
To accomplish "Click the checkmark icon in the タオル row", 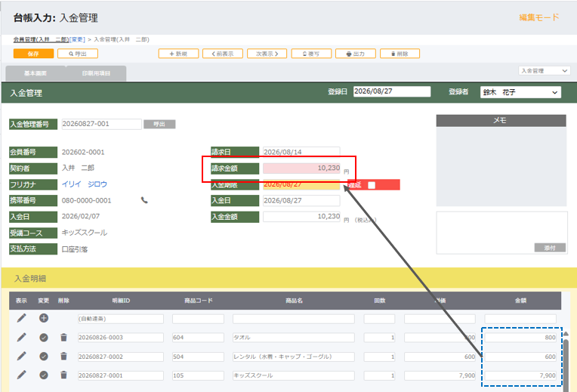I will [44, 337].
